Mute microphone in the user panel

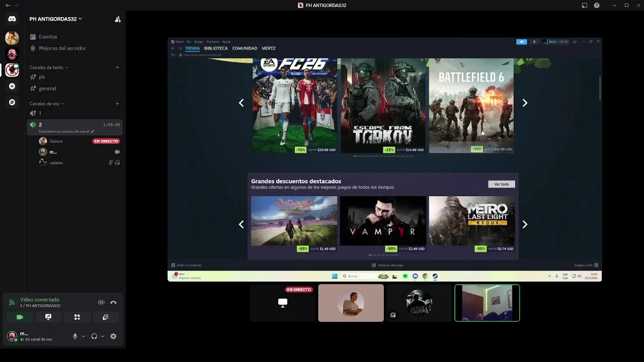coord(75,336)
